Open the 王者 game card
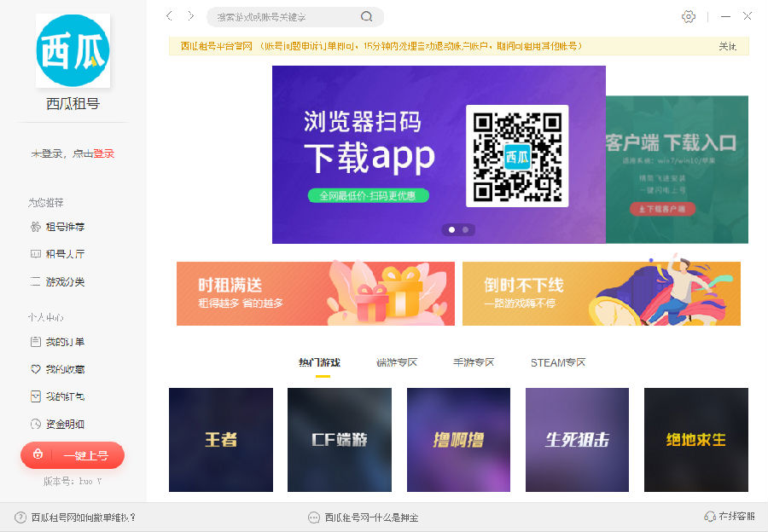768x532 pixels. [x=221, y=440]
